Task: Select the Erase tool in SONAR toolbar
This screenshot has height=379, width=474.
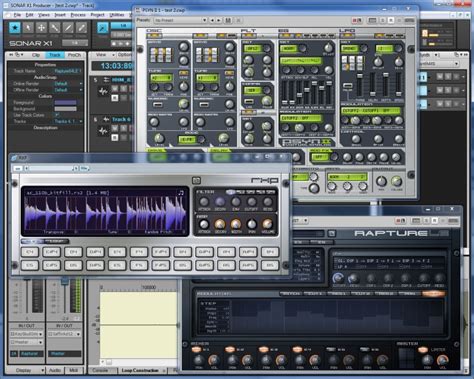Action: (x=81, y=28)
